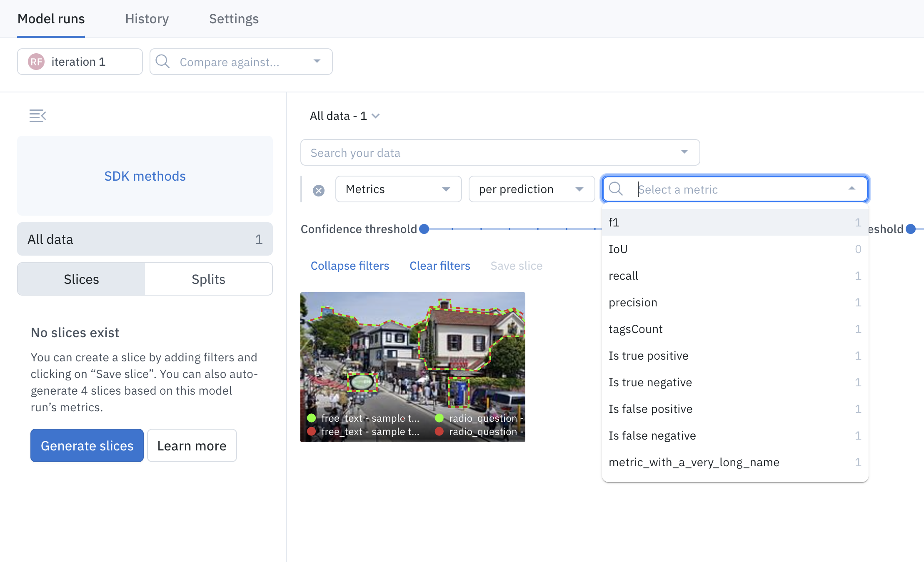Click the search icon in Compare against
The height and width of the screenshot is (562, 924).
[x=162, y=62]
